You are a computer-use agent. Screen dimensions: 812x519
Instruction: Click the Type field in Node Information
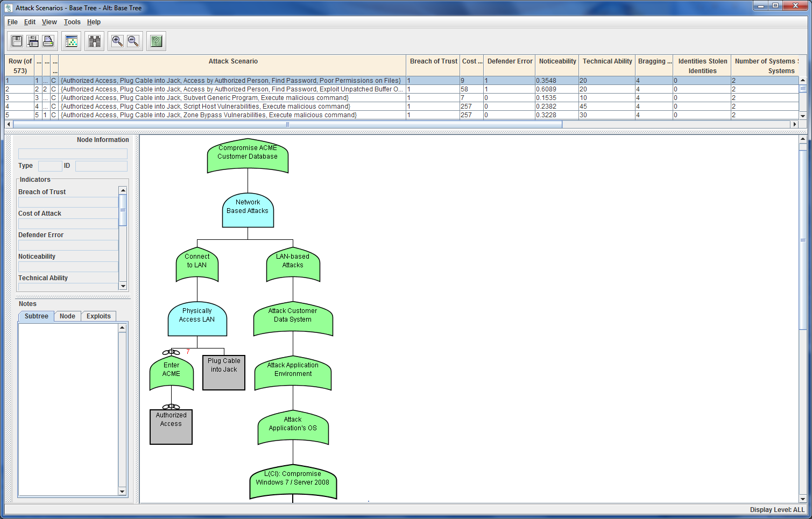[50, 166]
